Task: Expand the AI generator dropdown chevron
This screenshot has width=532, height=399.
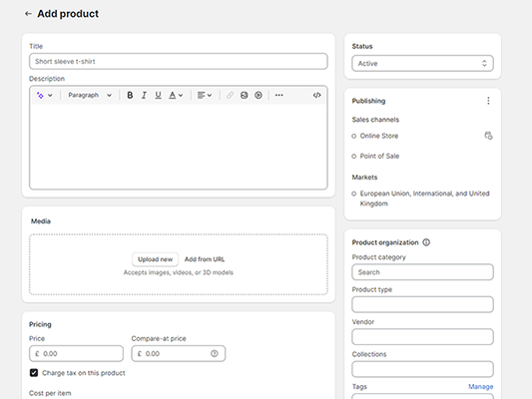Action: 50,95
